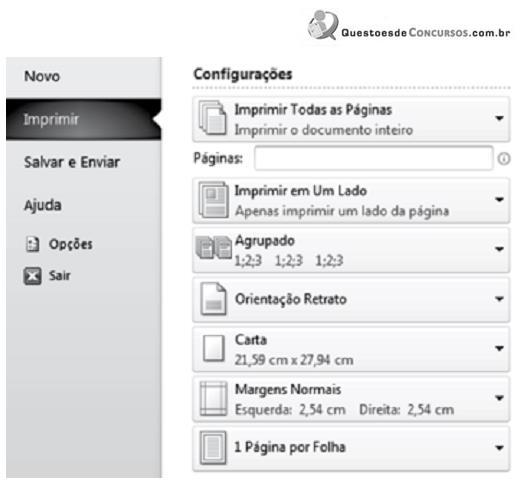The image size is (521, 480).
Task: Expand Orientação Retrato dropdown arrow
Action: click(x=499, y=299)
